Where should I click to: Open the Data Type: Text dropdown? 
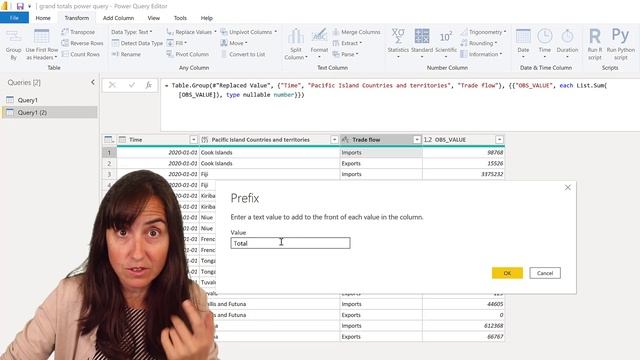click(x=131, y=32)
